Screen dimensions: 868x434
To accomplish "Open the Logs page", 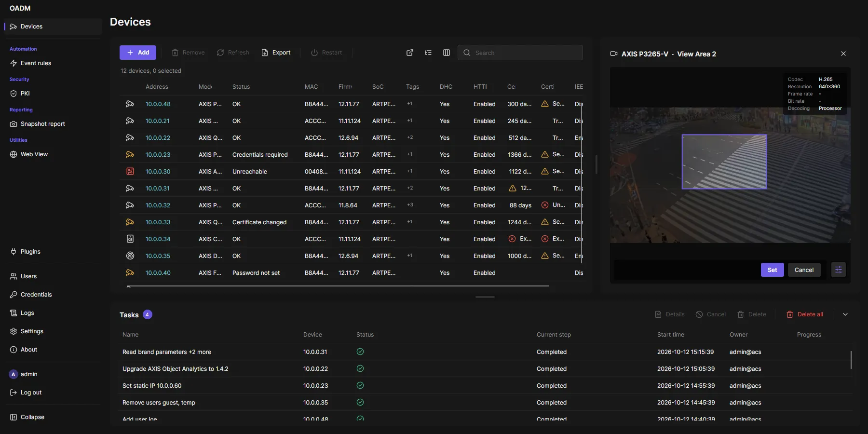I will 53,313.
